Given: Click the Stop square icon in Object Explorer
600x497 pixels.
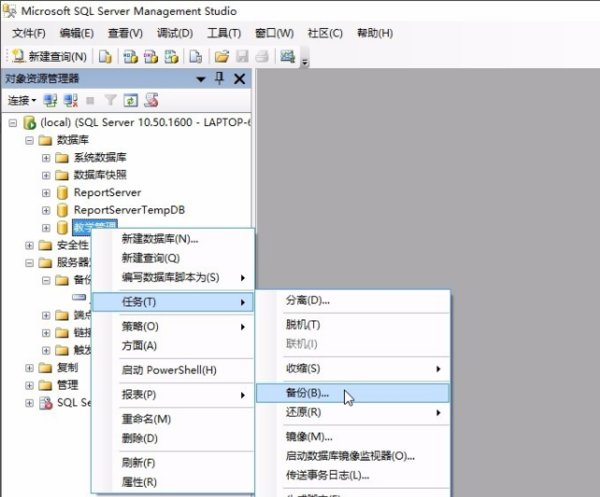Looking at the screenshot, I should click(90, 101).
